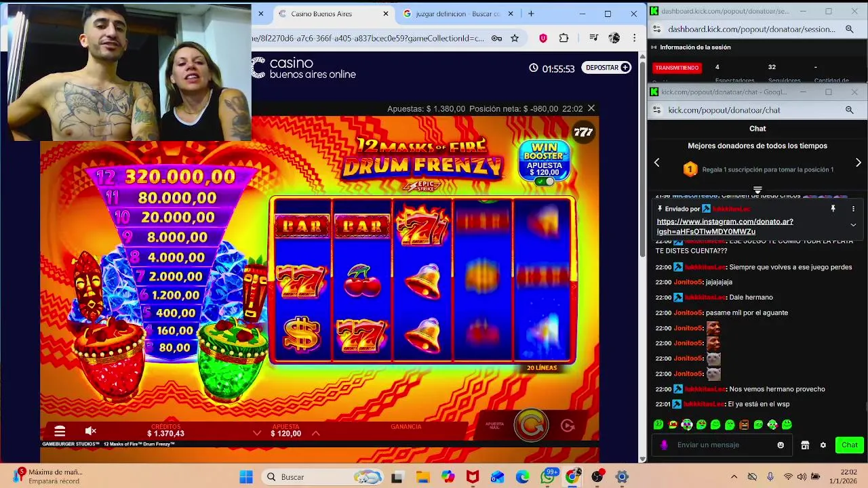Open File Explorer from taskbar
The height and width of the screenshot is (488, 868).
pos(422,476)
